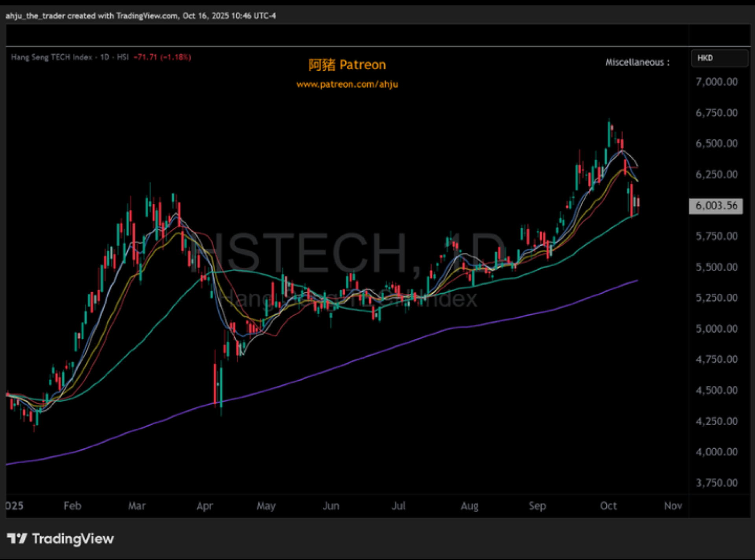Click the Nov label on time axis
The image size is (755, 560).
[x=673, y=506]
